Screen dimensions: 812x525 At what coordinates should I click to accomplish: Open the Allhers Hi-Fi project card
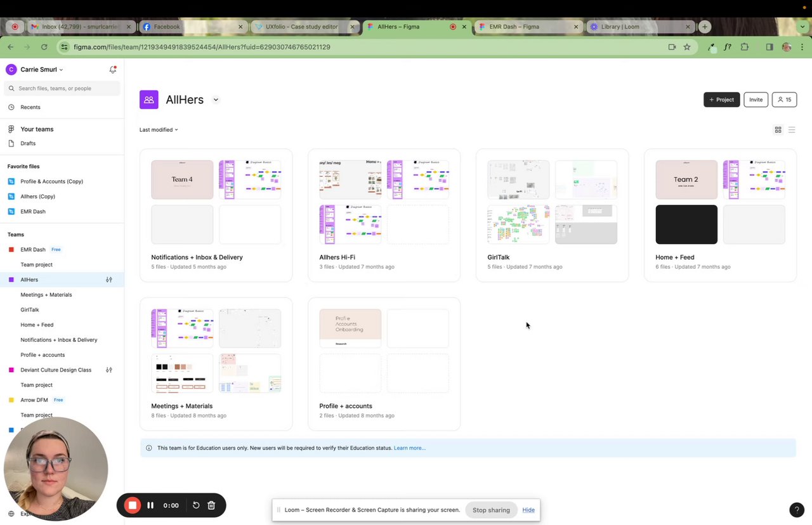point(384,215)
